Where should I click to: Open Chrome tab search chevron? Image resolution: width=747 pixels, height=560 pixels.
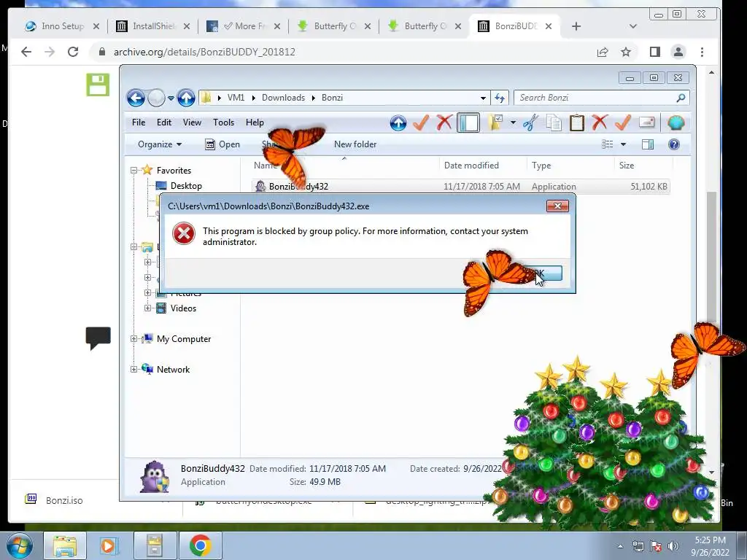click(632, 26)
